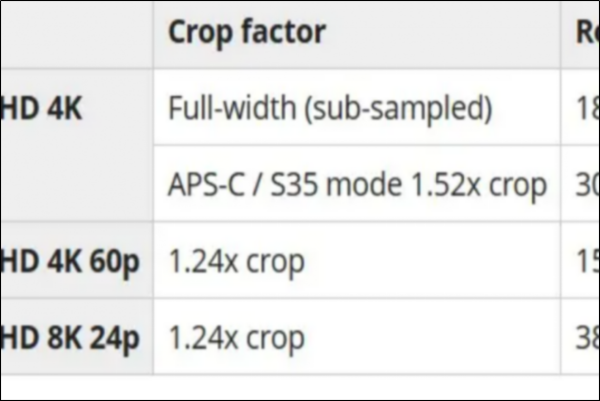The height and width of the screenshot is (401, 600).
Task: Click "1.24x crop" in the 4K 60p row
Action: [236, 261]
